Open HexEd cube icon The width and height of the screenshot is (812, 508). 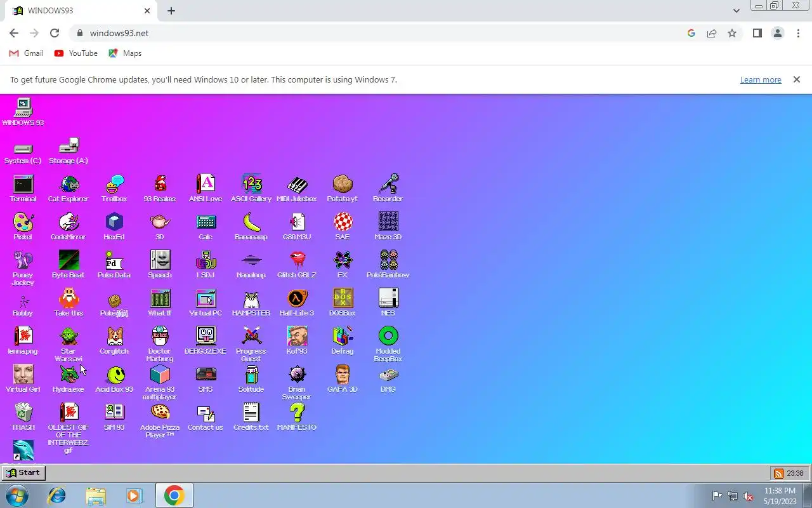(114, 227)
